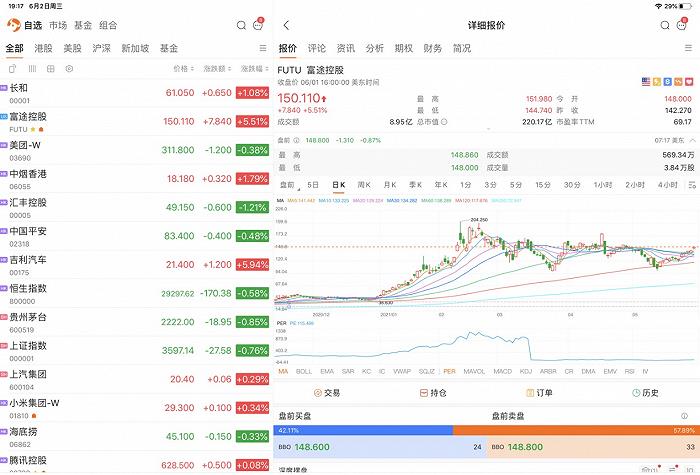700x475 pixels.
Task: Open the 订单 orders button
Action: [539, 393]
